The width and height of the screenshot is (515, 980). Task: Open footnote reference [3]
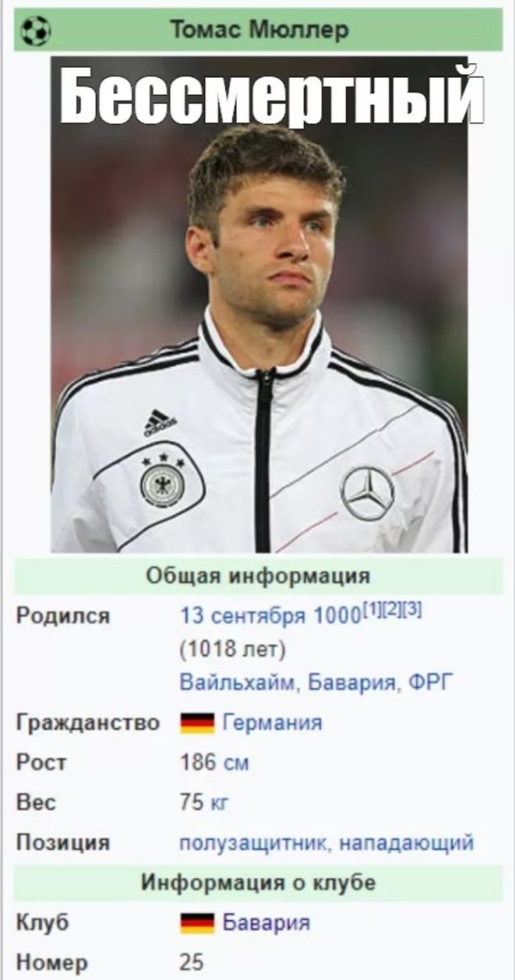[411, 610]
